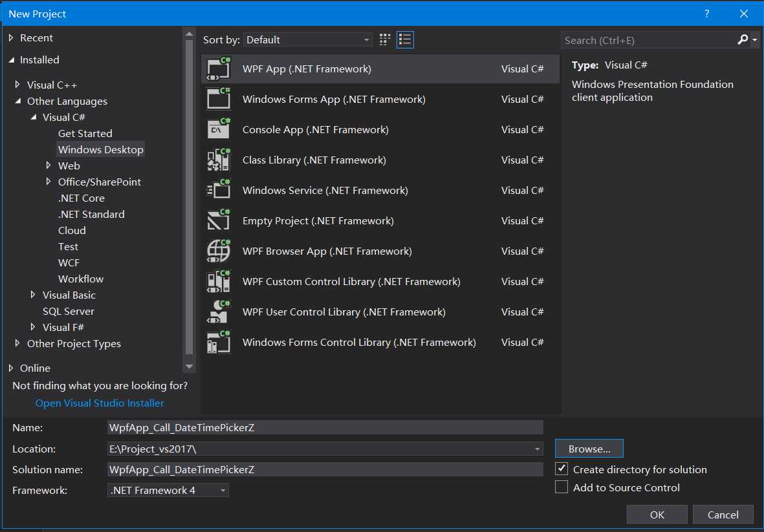This screenshot has height=532, width=764.
Task: Select Windows Desktop category
Action: coord(101,149)
